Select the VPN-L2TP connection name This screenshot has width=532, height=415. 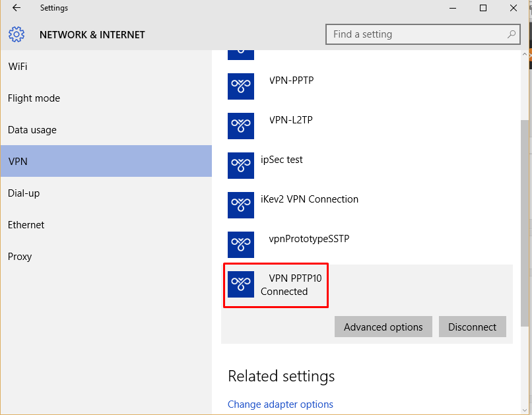[291, 120]
